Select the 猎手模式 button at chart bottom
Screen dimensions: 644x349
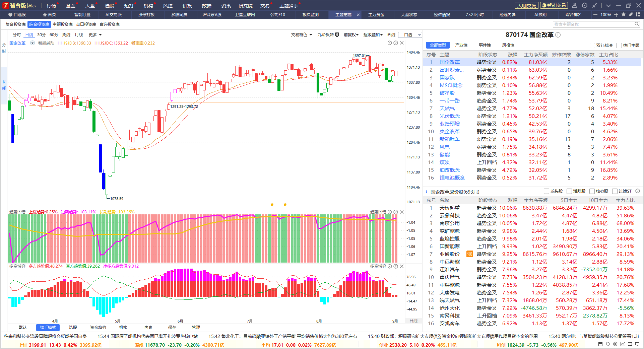pyautogui.click(x=48, y=327)
